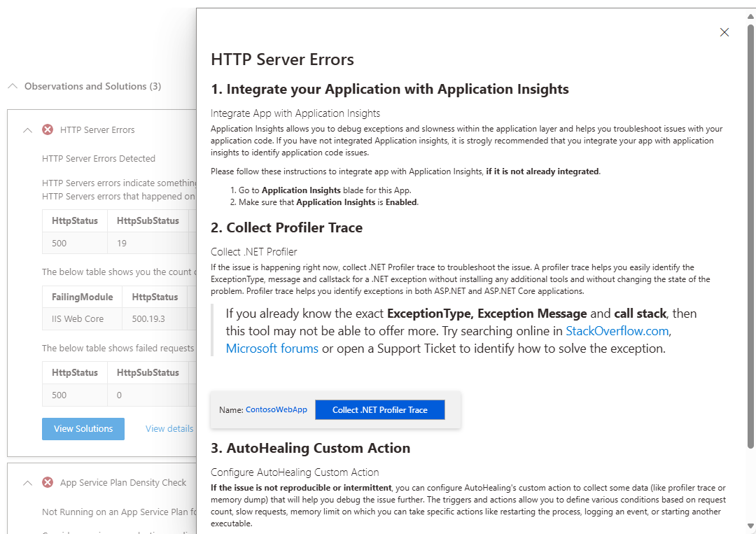Click the View Solutions button
Viewport: 756px width, 534px height.
click(x=83, y=428)
